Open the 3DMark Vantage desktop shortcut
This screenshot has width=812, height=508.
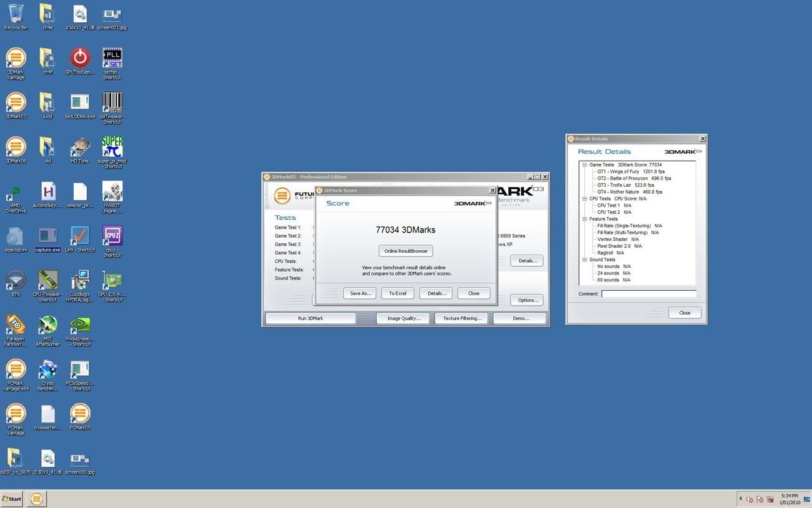(16, 58)
